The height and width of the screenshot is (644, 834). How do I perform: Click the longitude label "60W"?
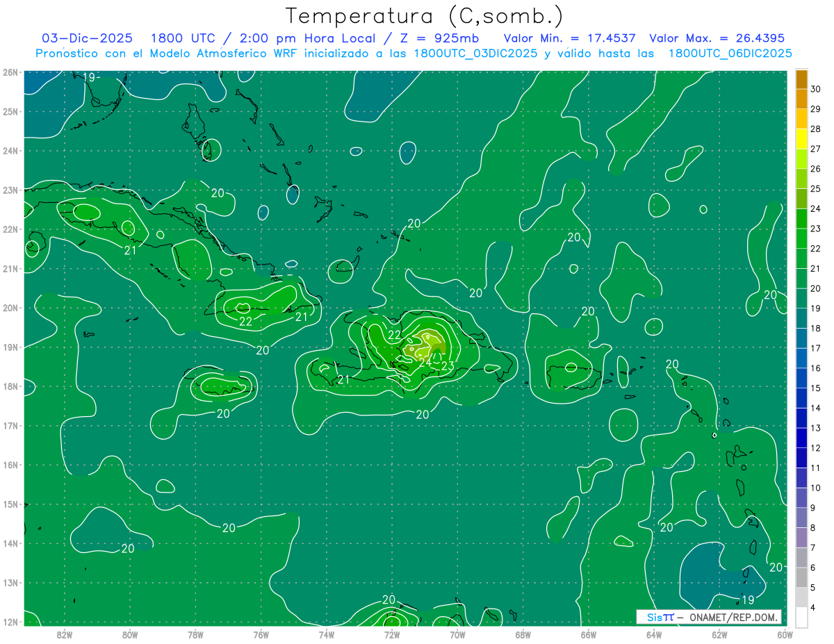click(785, 634)
